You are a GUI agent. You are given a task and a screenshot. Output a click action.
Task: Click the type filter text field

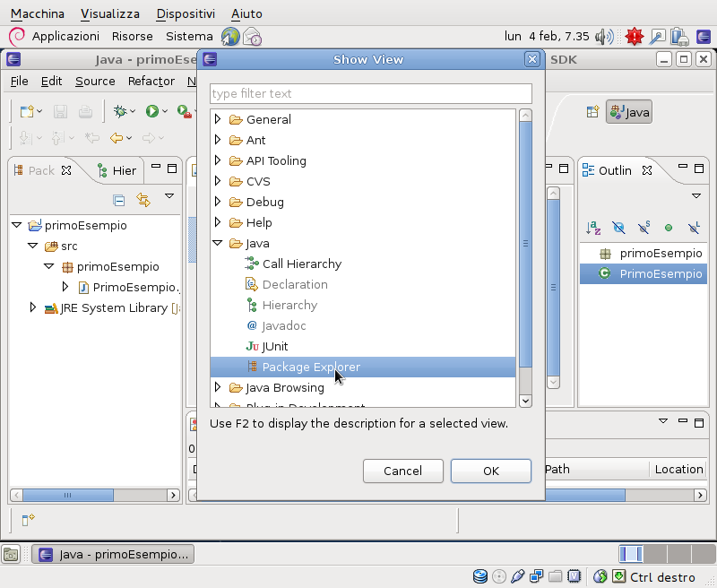pyautogui.click(x=371, y=94)
